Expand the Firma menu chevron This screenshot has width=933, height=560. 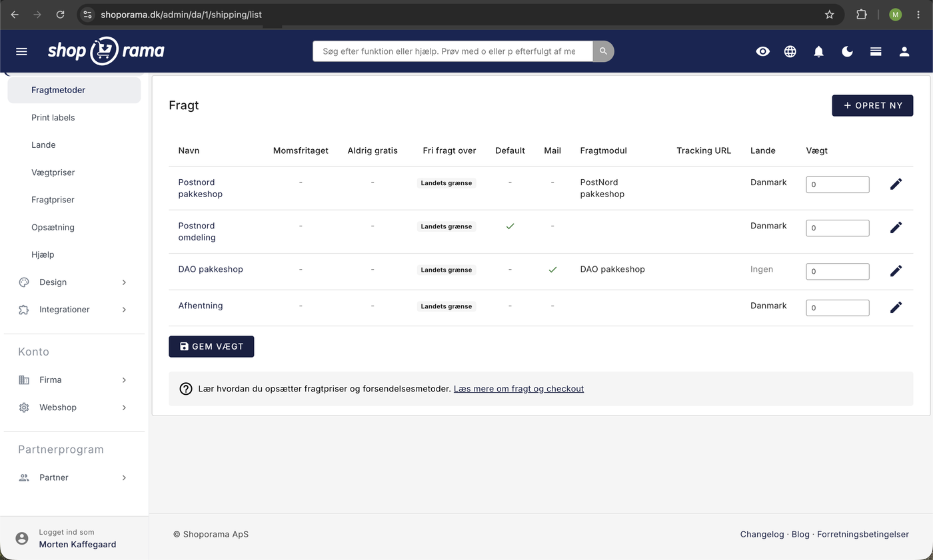tap(124, 380)
